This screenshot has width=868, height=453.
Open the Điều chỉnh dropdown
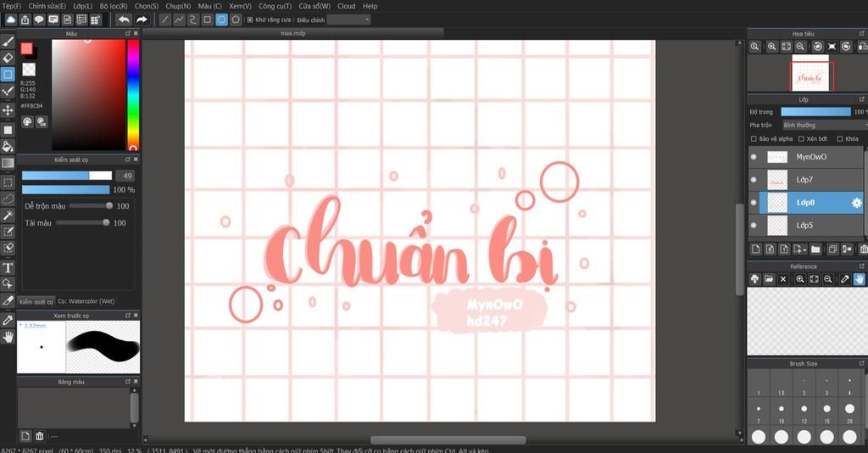point(348,20)
